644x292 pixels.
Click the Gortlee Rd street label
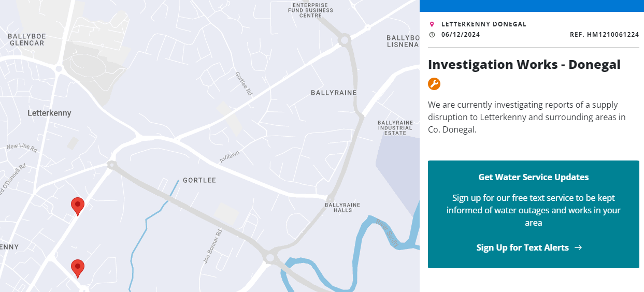click(244, 83)
